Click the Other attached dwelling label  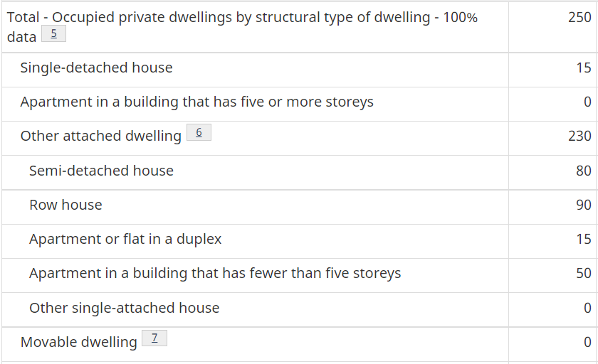pos(100,136)
